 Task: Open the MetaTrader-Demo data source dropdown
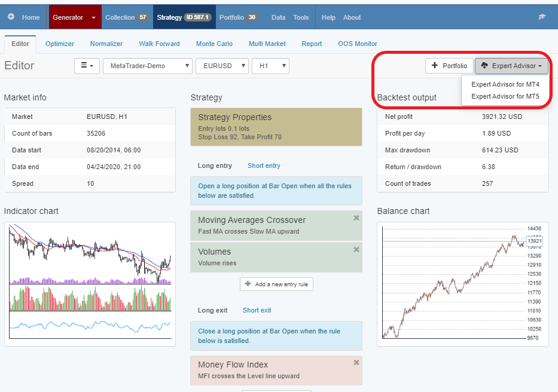tap(148, 66)
